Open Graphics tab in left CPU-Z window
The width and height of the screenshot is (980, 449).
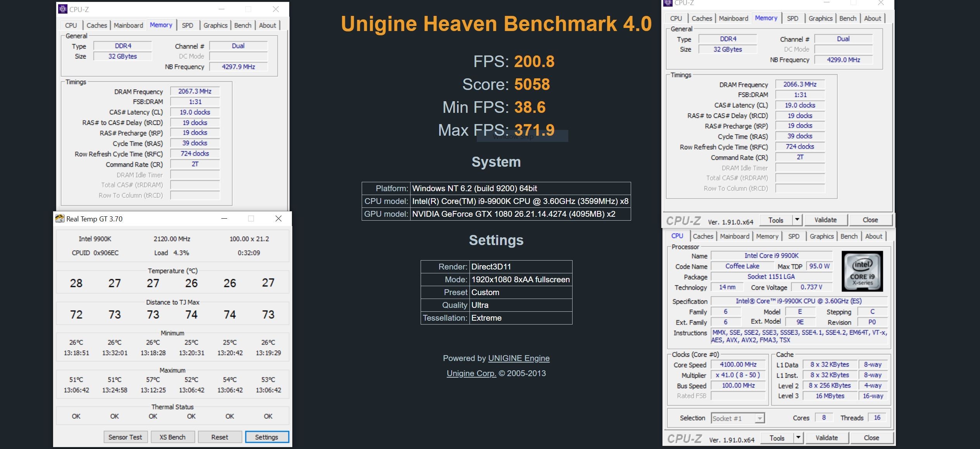click(x=216, y=25)
